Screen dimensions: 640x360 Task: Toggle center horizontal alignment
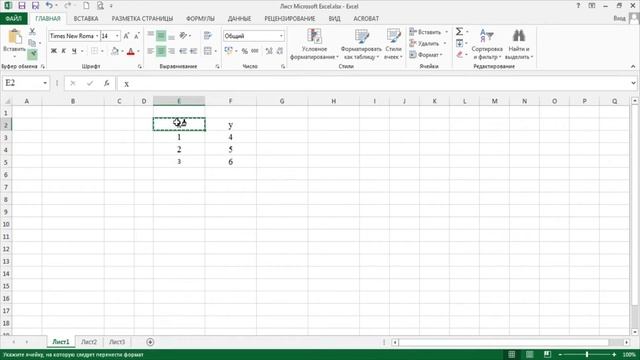[x=161, y=51]
